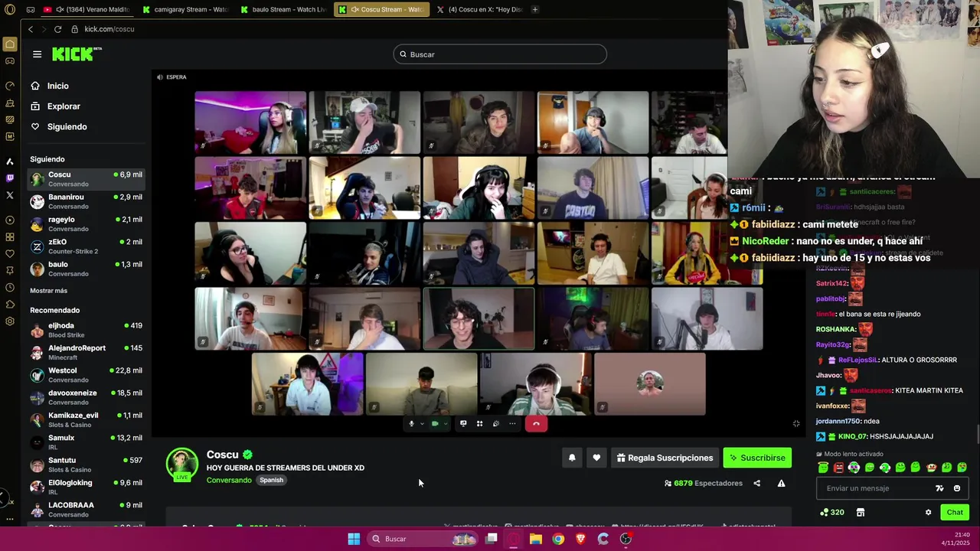Open baulo channel in sidebar
Screen dimensions: 980x551
86,269
